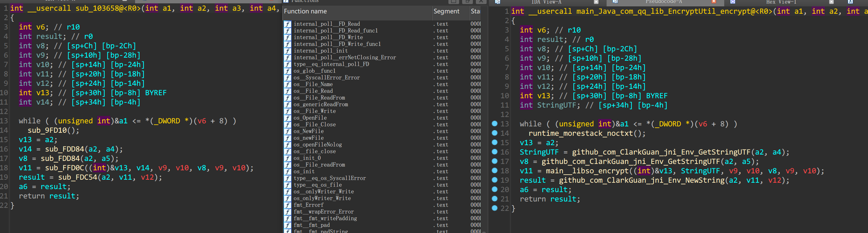Toggle breakpoint dot on pseudocode line 20
Screen dimensions: 868x233
click(495, 189)
